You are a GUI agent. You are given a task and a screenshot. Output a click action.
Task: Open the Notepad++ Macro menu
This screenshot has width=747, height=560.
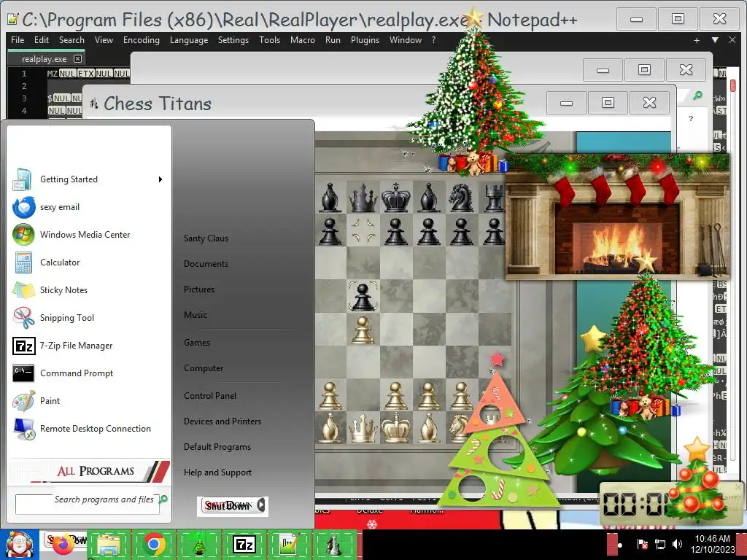(303, 40)
